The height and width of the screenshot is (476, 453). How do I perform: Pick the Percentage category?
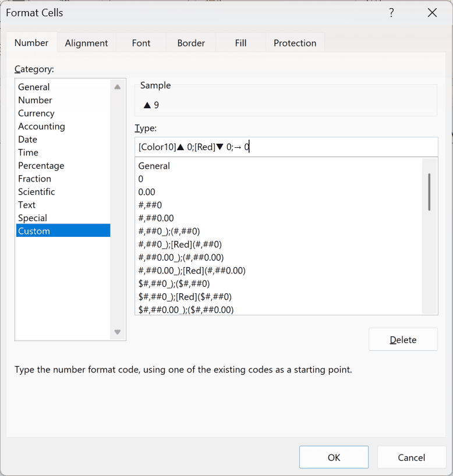click(63, 165)
